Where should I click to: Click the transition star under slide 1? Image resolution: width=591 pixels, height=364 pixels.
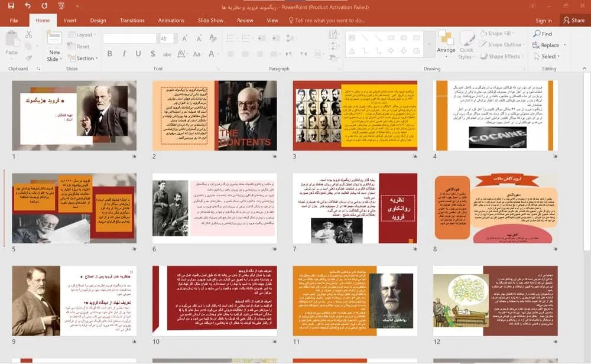[134, 156]
